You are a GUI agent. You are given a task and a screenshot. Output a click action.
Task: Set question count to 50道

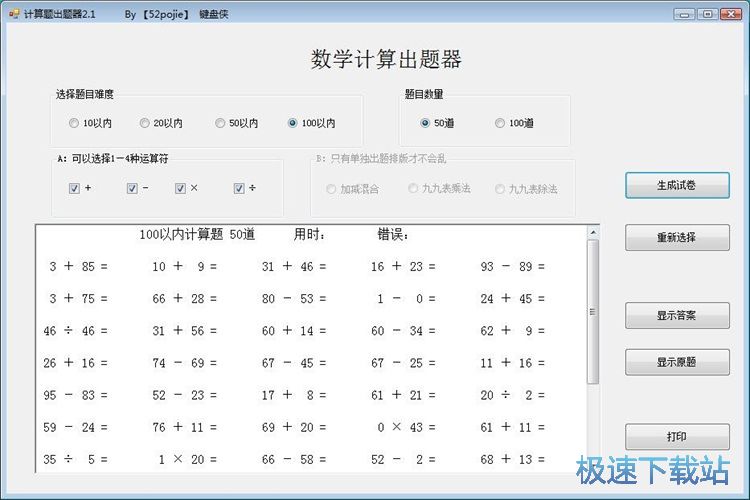pos(426,124)
